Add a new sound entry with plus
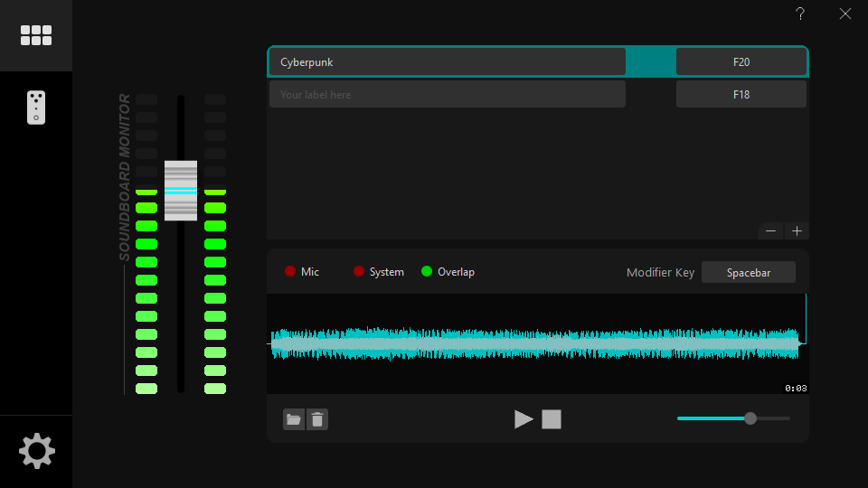 coord(797,230)
